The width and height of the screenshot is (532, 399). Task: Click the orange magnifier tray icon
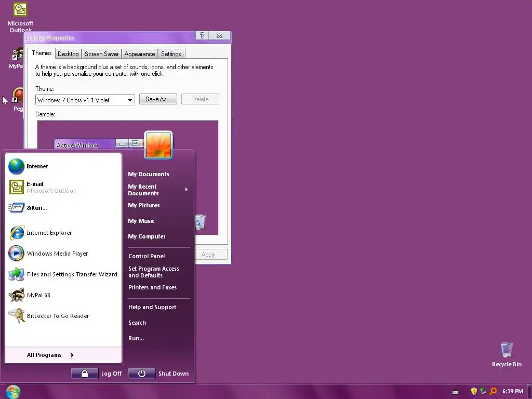pyautogui.click(x=493, y=391)
